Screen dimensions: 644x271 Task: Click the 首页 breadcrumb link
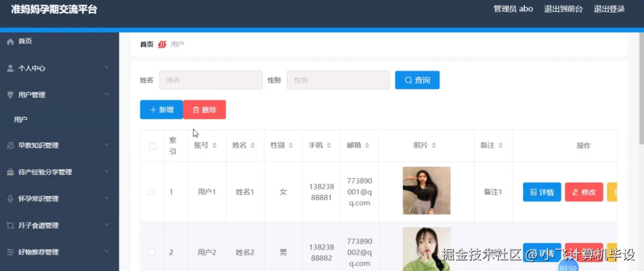point(147,45)
